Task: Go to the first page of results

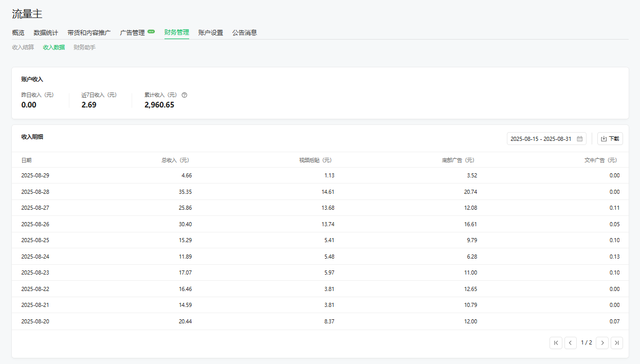Action: click(x=556, y=343)
